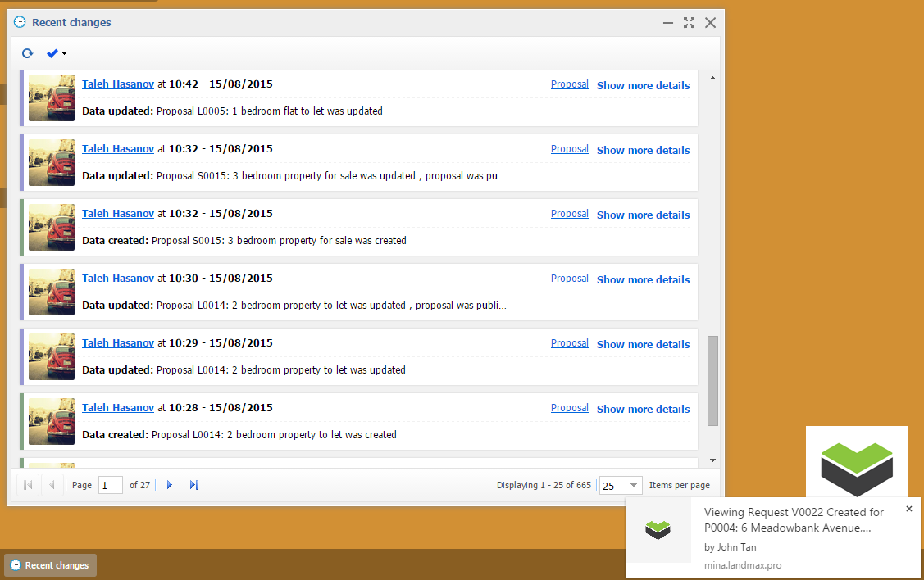Click the list scrollbar down arrow
The image size is (924, 580).
tap(712, 460)
